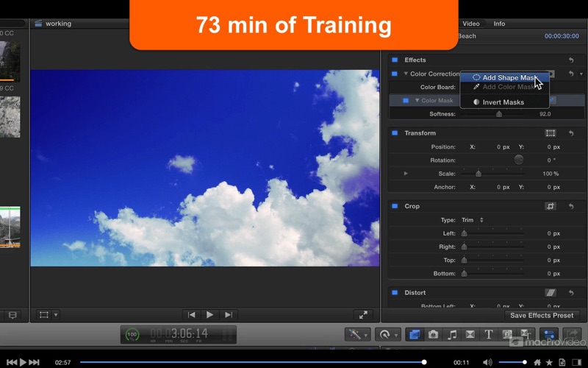Open the Generators browser icon

tap(507, 334)
